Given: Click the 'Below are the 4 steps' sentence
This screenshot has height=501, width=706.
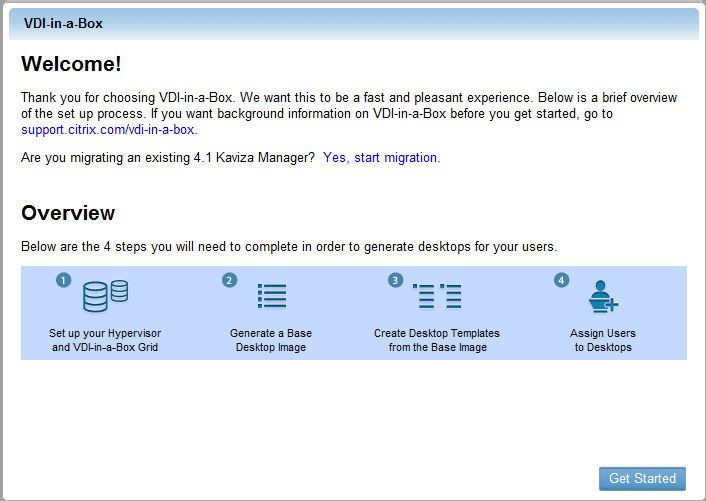Looking at the screenshot, I should 289,247.
